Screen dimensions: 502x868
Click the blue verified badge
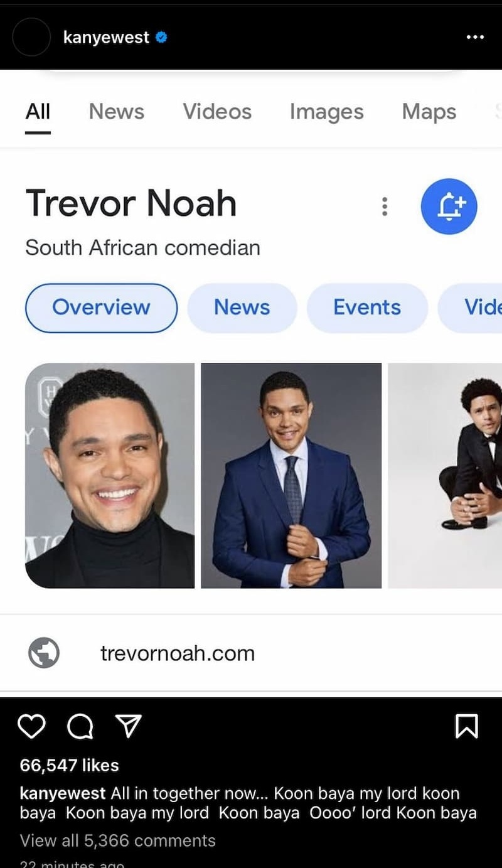(161, 38)
